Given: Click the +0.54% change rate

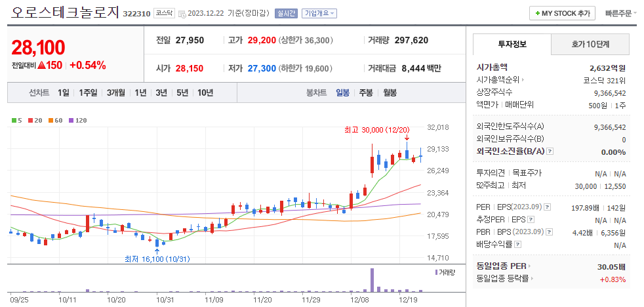Looking at the screenshot, I should (x=88, y=65).
